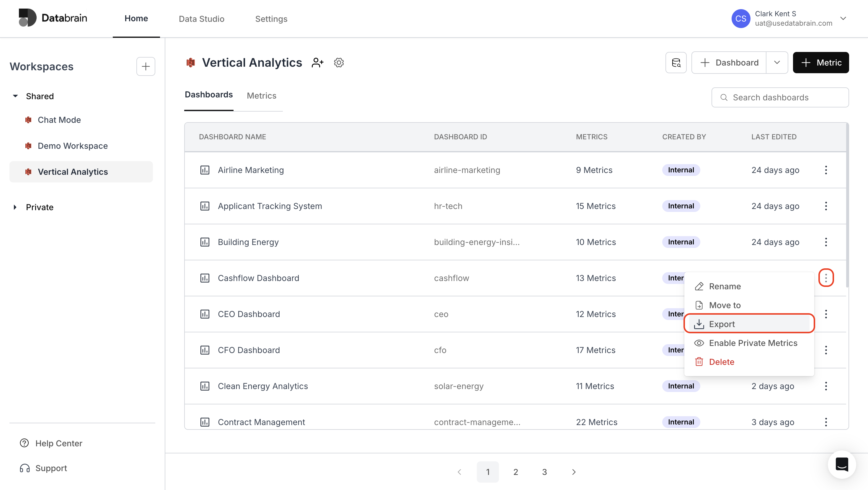The image size is (868, 490).
Task: Add a new workspace with plus icon
Action: (146, 66)
